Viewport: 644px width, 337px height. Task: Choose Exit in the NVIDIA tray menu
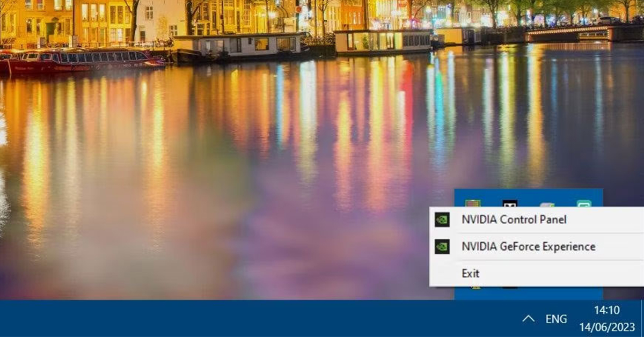pyautogui.click(x=471, y=274)
